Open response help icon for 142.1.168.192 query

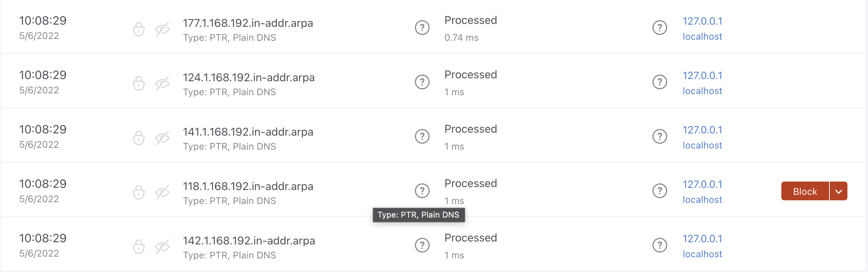[x=422, y=245]
